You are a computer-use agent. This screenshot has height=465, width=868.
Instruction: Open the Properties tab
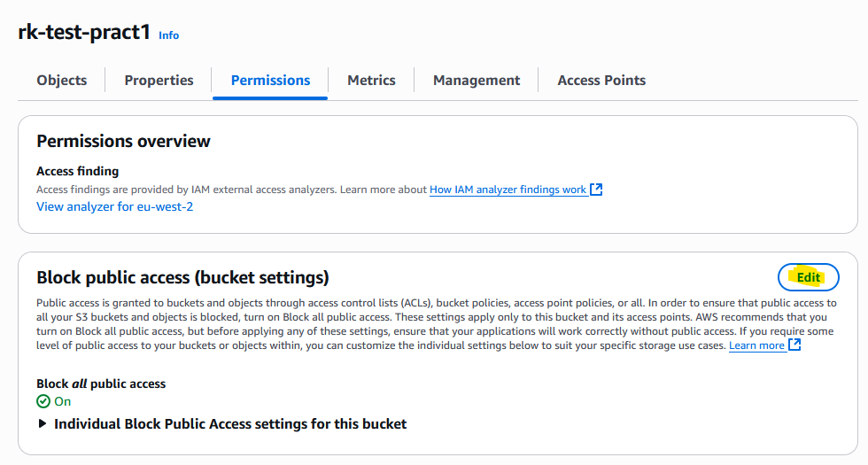click(159, 80)
